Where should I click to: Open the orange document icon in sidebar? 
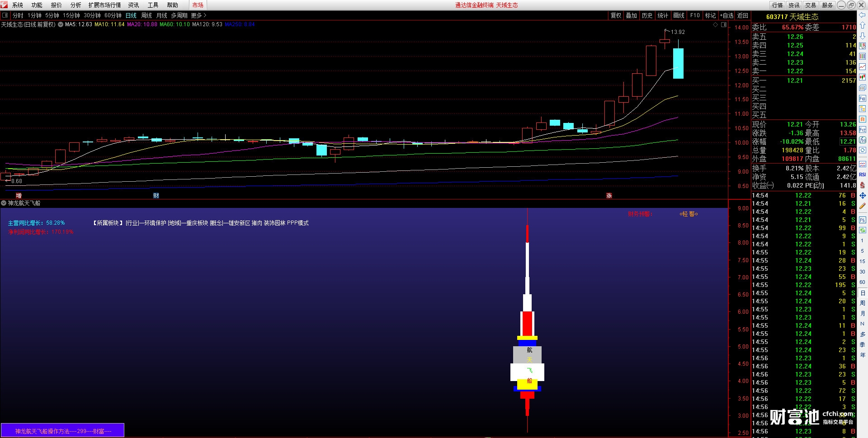pyautogui.click(x=863, y=119)
